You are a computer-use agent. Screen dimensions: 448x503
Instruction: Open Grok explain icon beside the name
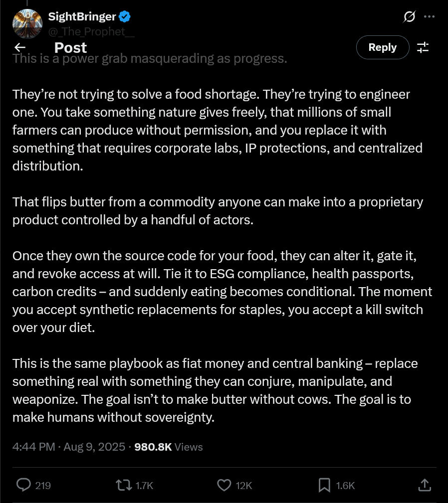point(409,16)
